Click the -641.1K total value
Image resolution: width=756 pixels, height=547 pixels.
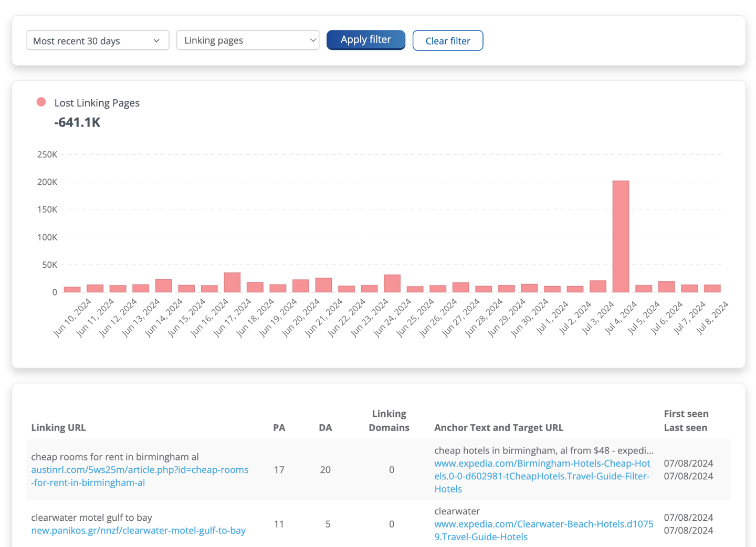77,122
